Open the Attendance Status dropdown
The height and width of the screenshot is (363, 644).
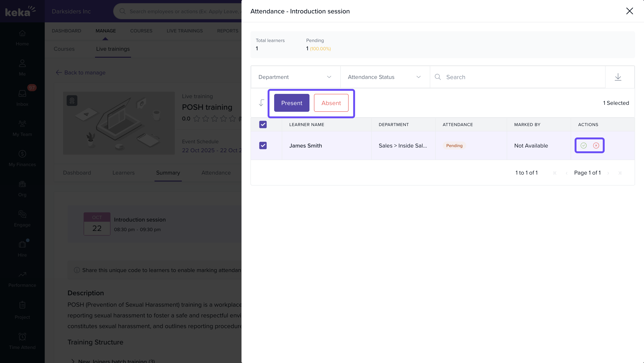pos(385,77)
